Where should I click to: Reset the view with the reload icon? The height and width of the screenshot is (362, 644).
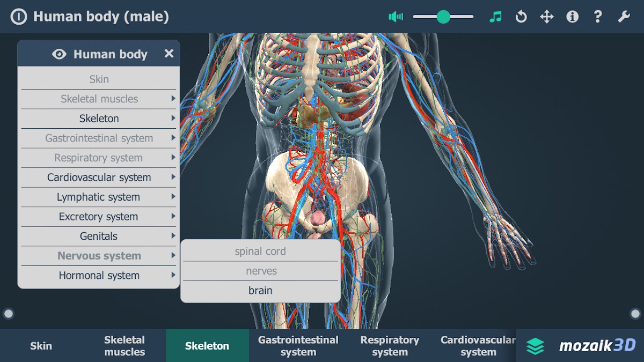click(x=521, y=17)
